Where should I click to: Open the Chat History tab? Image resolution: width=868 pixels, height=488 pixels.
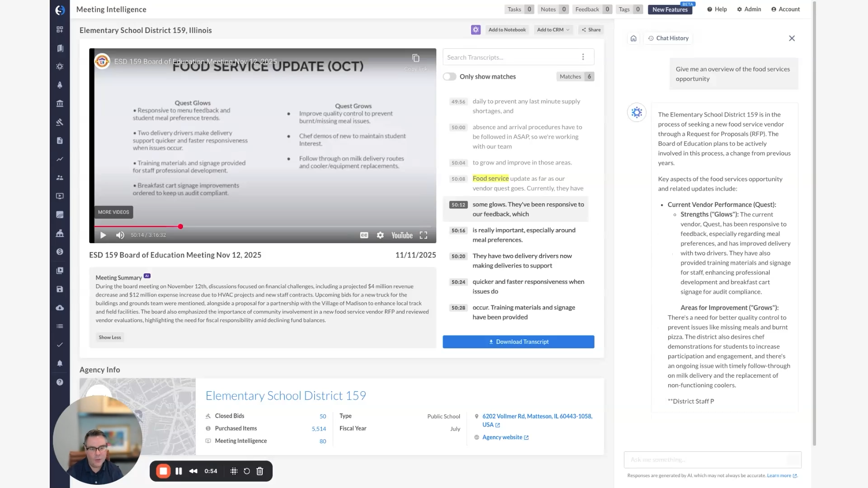pyautogui.click(x=668, y=38)
